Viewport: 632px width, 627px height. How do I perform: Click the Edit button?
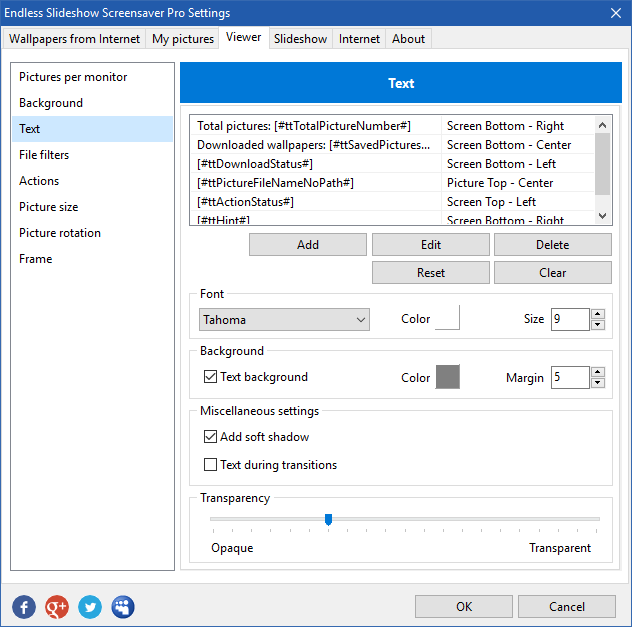coord(431,245)
